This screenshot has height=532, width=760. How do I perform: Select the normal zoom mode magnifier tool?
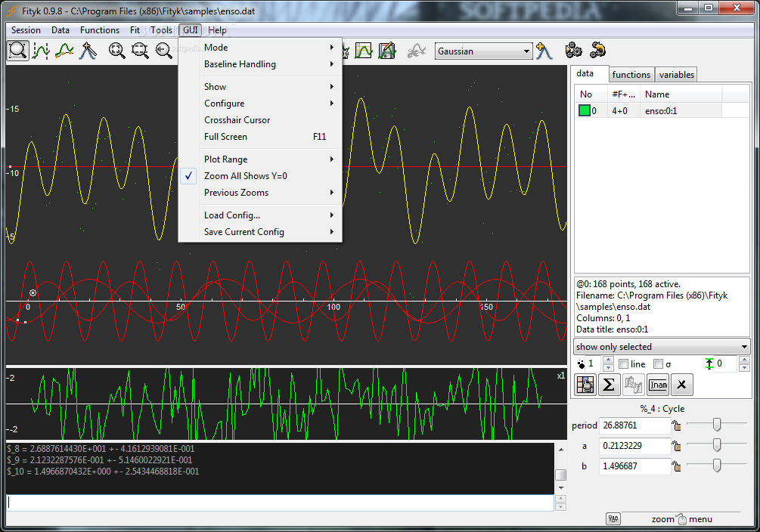(x=17, y=51)
